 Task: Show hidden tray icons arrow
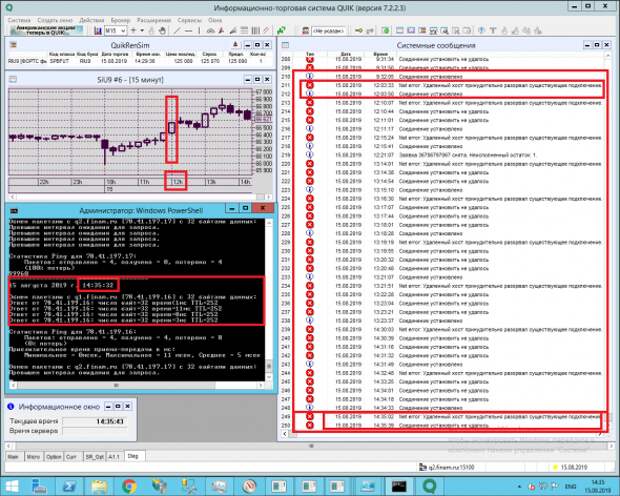coord(519,486)
